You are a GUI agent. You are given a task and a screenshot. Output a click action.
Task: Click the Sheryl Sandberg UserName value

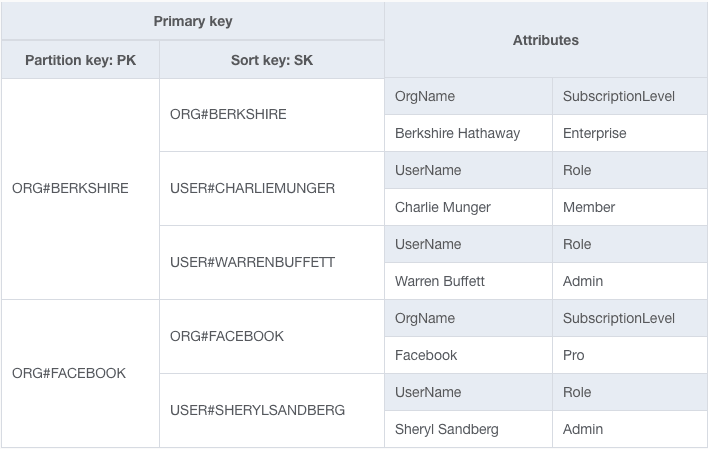click(x=446, y=429)
